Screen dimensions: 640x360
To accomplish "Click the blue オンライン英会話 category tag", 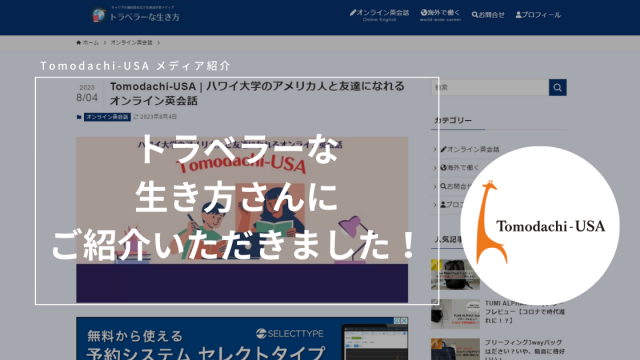I will [107, 117].
